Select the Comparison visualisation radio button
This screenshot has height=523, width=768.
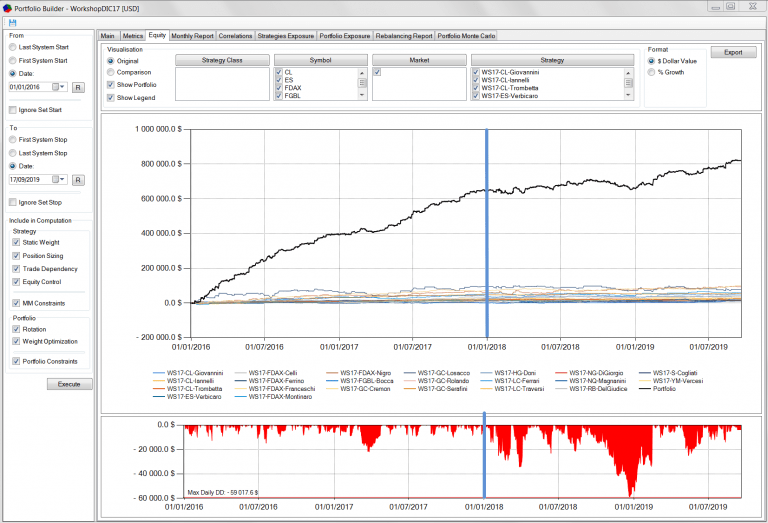[111, 72]
